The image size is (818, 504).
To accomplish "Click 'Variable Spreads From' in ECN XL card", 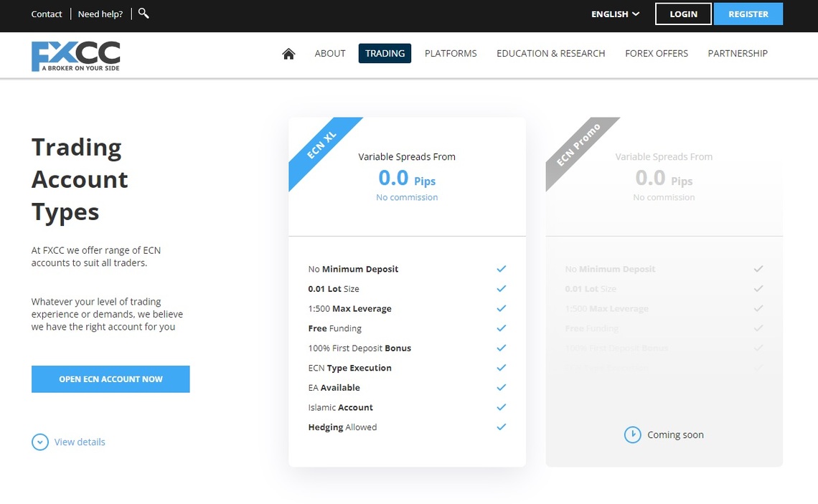I will [407, 157].
